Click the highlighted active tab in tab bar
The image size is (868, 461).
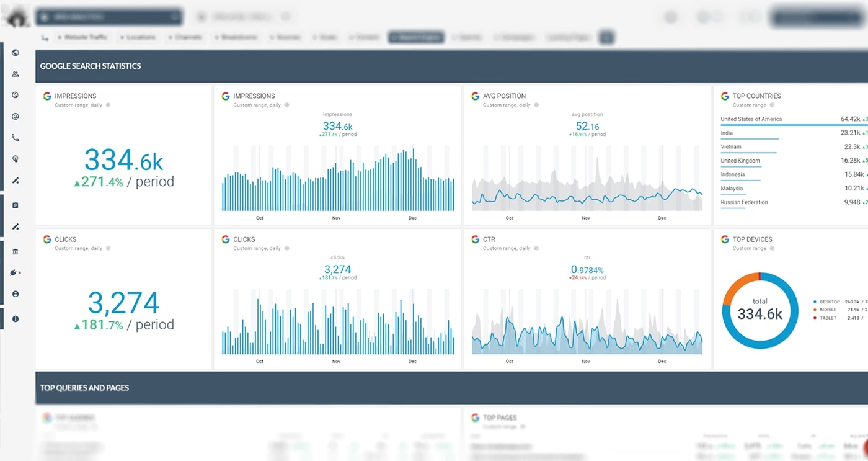click(416, 37)
